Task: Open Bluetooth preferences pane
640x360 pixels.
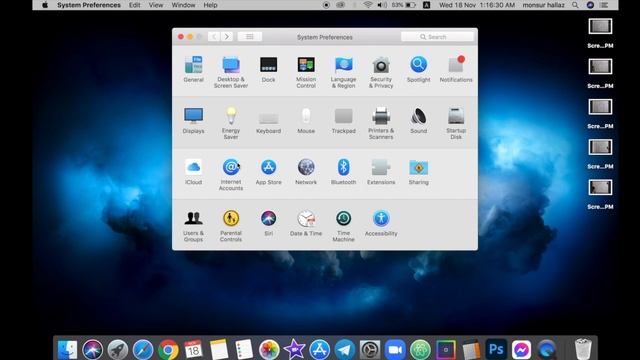Action: (344, 172)
